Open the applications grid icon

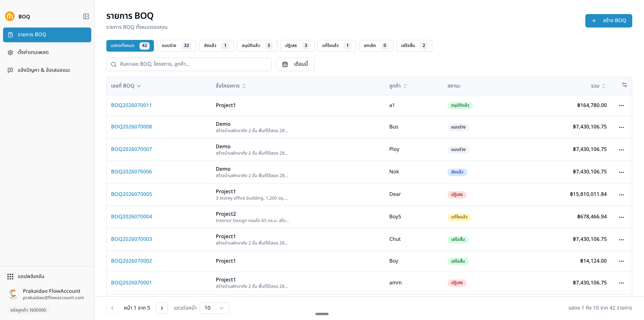click(x=10, y=276)
